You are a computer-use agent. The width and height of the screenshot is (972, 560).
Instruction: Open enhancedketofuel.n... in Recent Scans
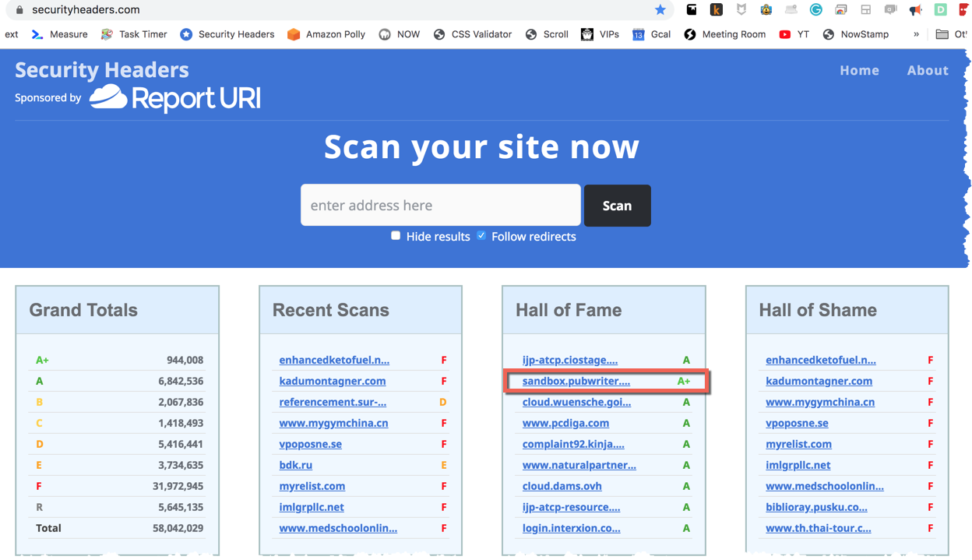pos(334,360)
